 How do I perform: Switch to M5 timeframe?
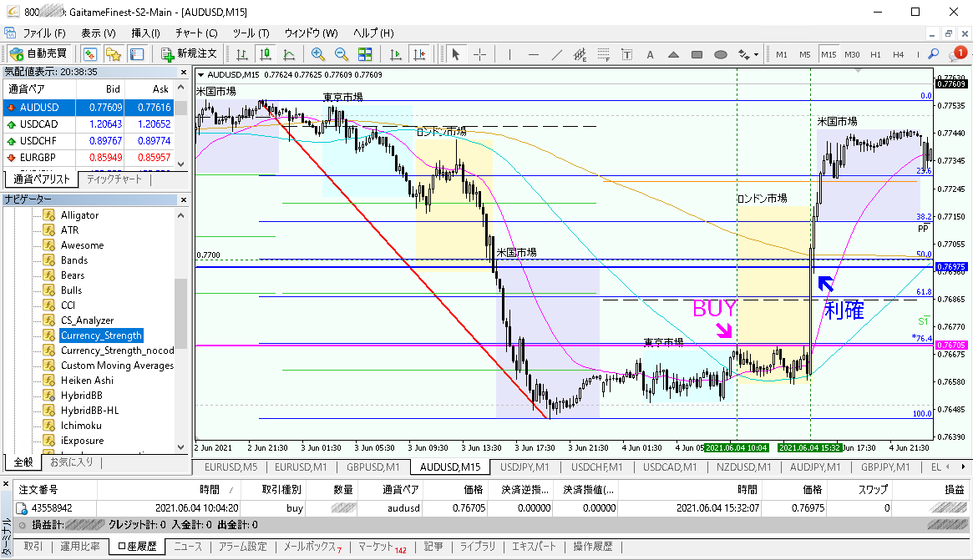pos(805,54)
